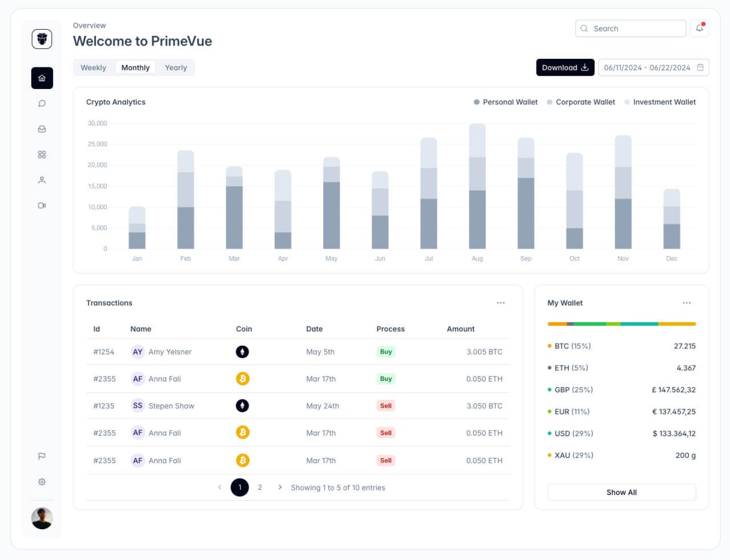This screenshot has height=560, width=730.
Task: Click the Show All button
Action: [622, 492]
